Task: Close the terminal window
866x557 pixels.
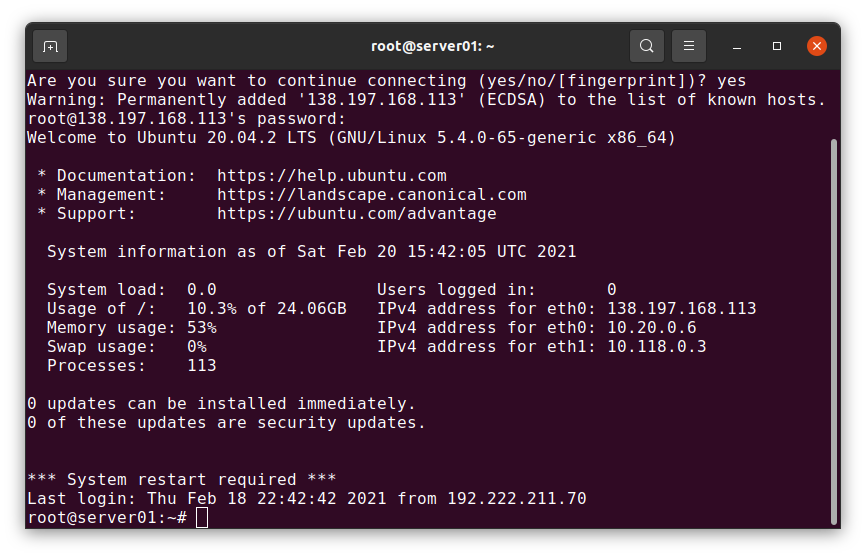Action: pyautogui.click(x=817, y=46)
